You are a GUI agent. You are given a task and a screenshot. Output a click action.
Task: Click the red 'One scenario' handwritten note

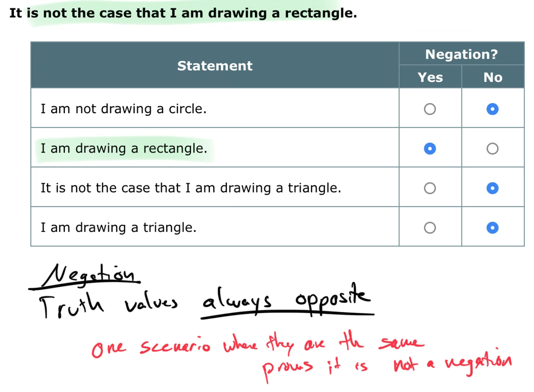[151, 347]
